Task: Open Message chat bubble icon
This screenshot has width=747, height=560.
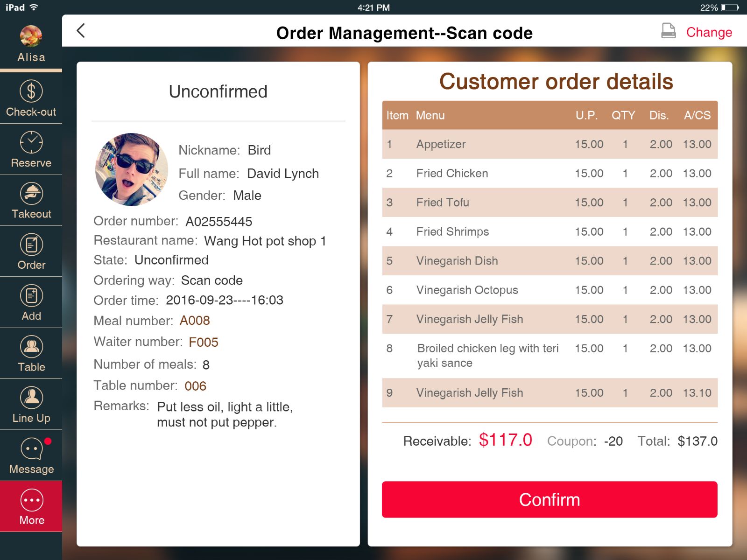Action: pyautogui.click(x=31, y=449)
